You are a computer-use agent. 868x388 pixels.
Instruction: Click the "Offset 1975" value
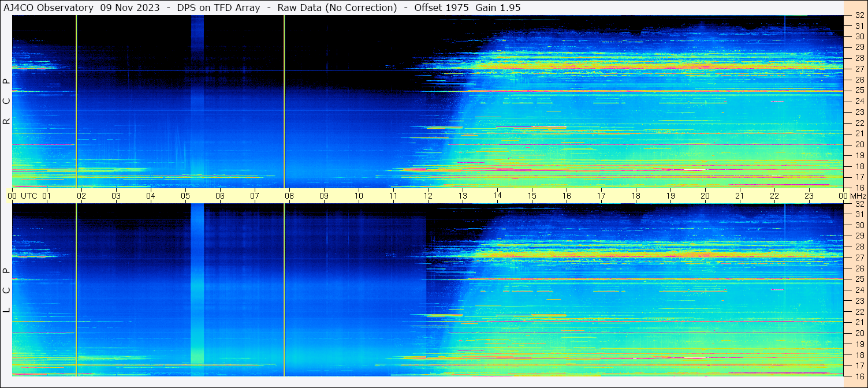point(440,8)
